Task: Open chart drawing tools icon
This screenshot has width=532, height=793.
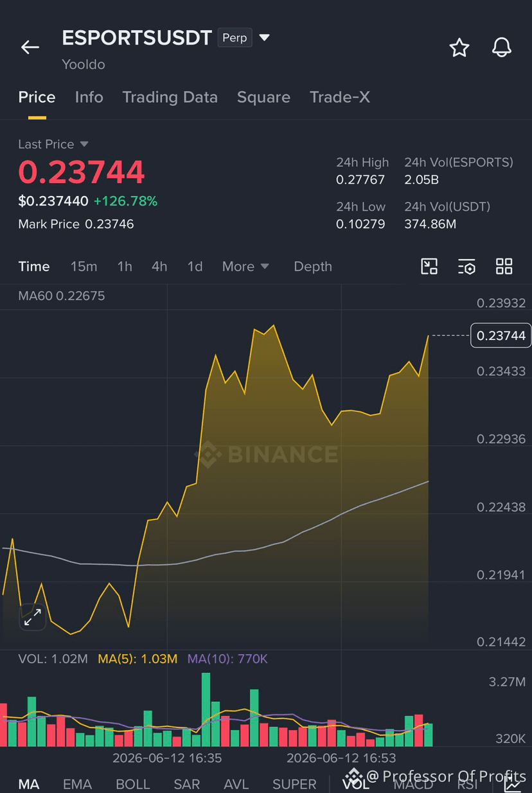Action: point(429,267)
